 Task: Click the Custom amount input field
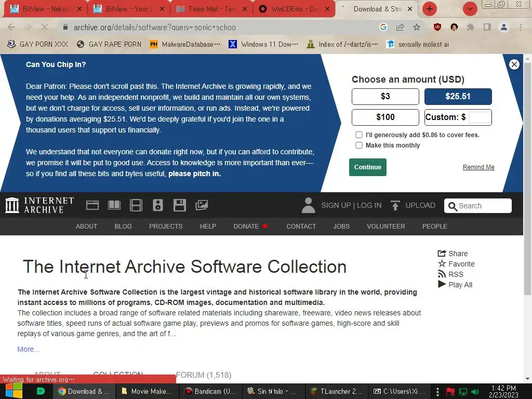click(x=480, y=117)
